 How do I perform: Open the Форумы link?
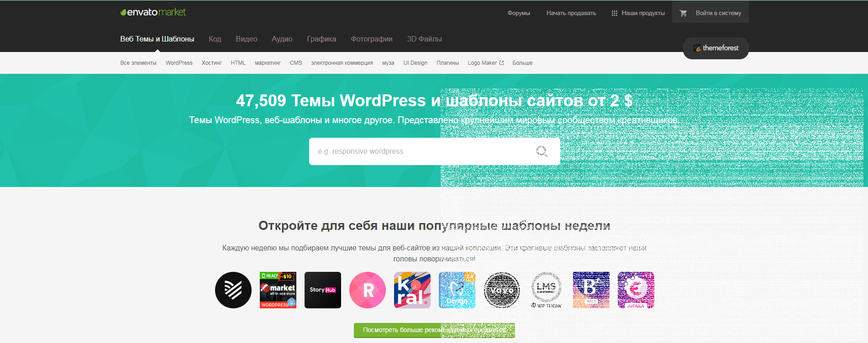click(x=519, y=13)
